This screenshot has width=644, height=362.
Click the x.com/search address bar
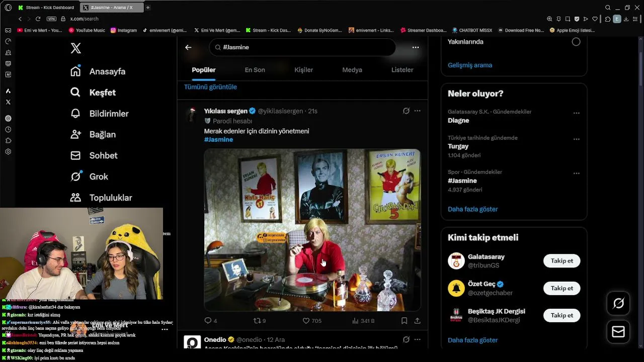(84, 19)
